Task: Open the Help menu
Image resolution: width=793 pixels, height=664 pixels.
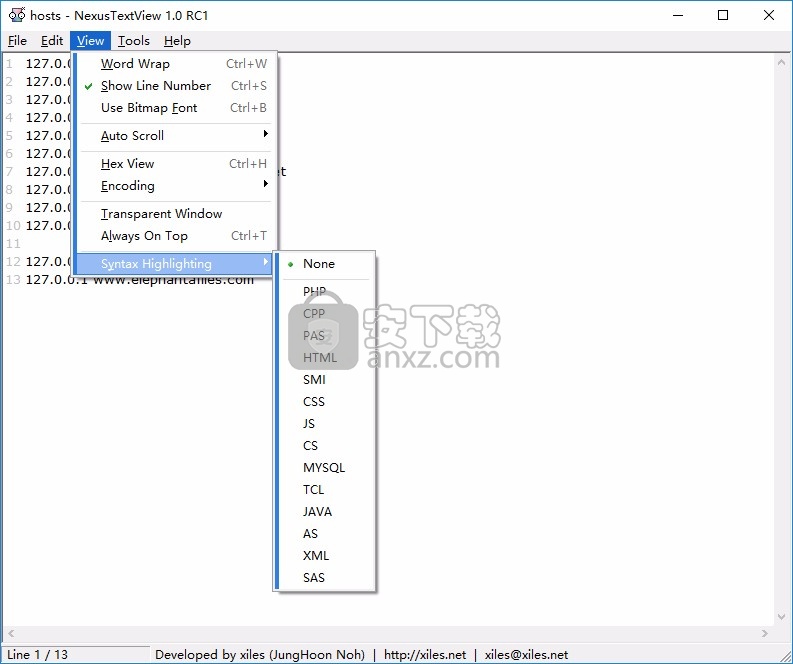Action: [177, 41]
